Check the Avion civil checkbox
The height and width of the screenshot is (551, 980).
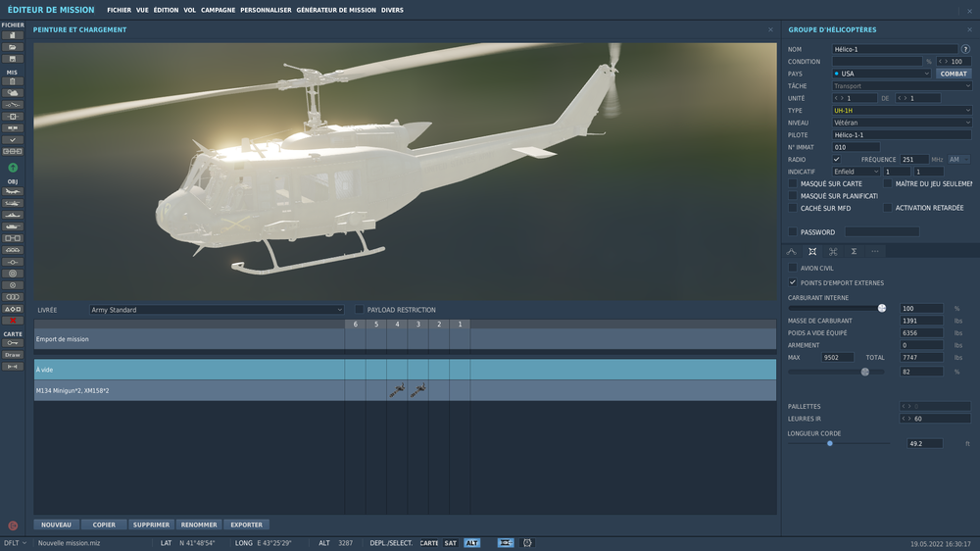point(793,268)
